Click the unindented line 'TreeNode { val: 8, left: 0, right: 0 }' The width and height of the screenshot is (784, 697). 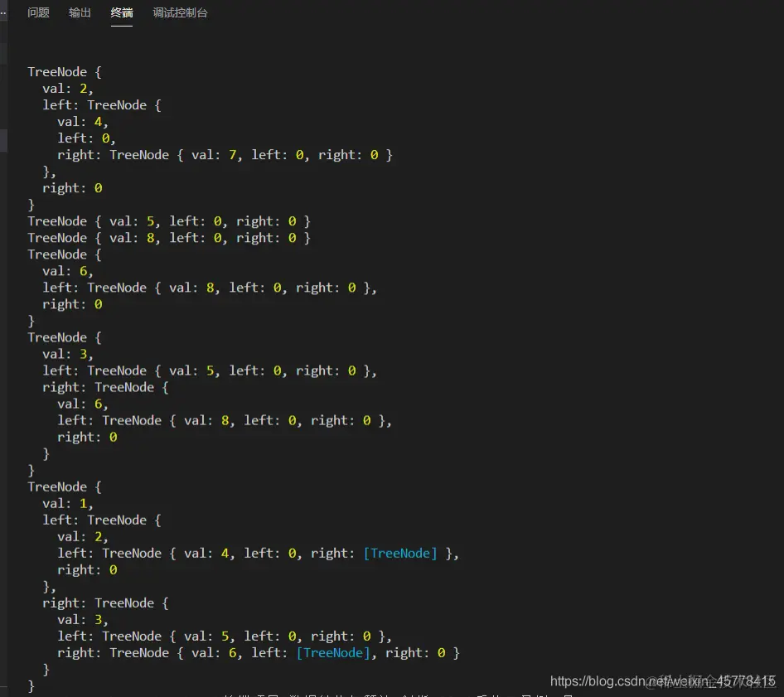(169, 238)
